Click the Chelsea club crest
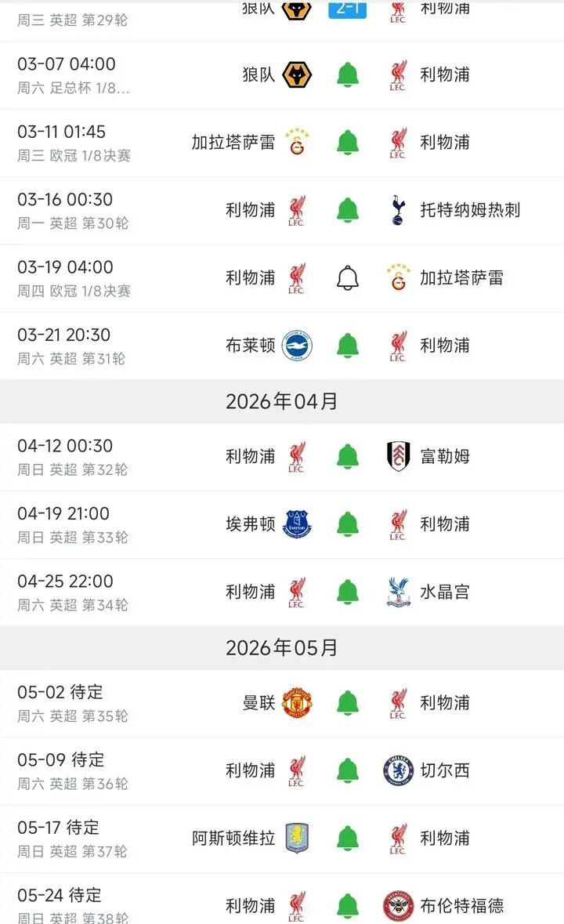564x924 pixels. click(399, 770)
